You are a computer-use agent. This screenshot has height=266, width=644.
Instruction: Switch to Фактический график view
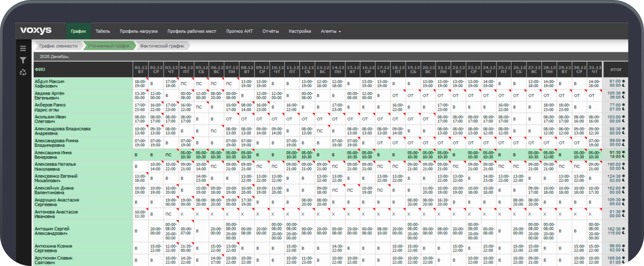tap(162, 46)
